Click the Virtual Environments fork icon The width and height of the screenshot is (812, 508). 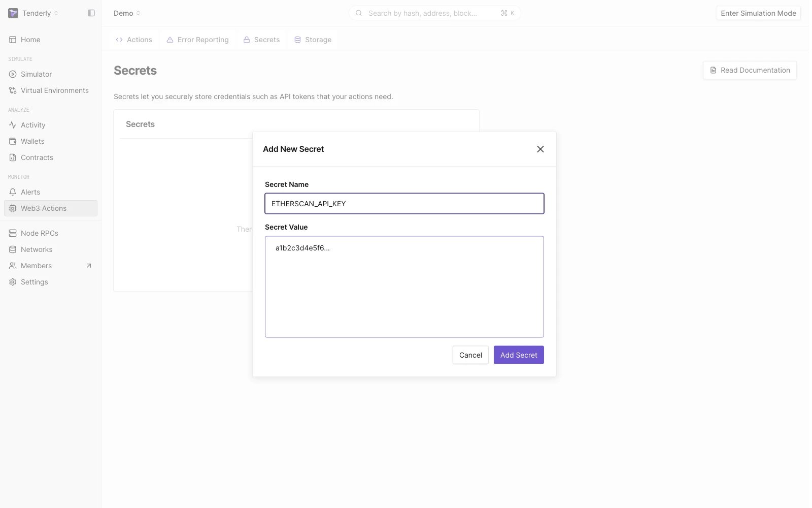(x=13, y=90)
